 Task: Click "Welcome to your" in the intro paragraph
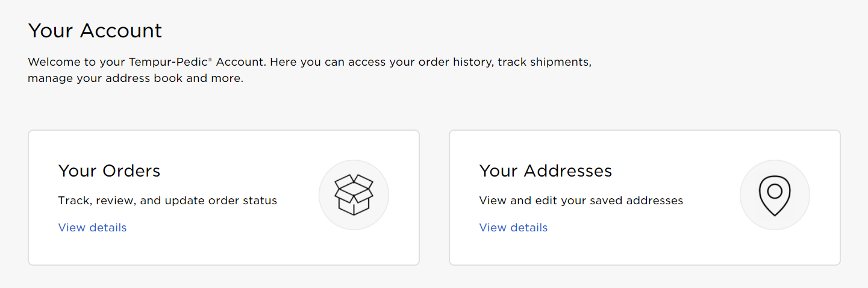click(76, 62)
